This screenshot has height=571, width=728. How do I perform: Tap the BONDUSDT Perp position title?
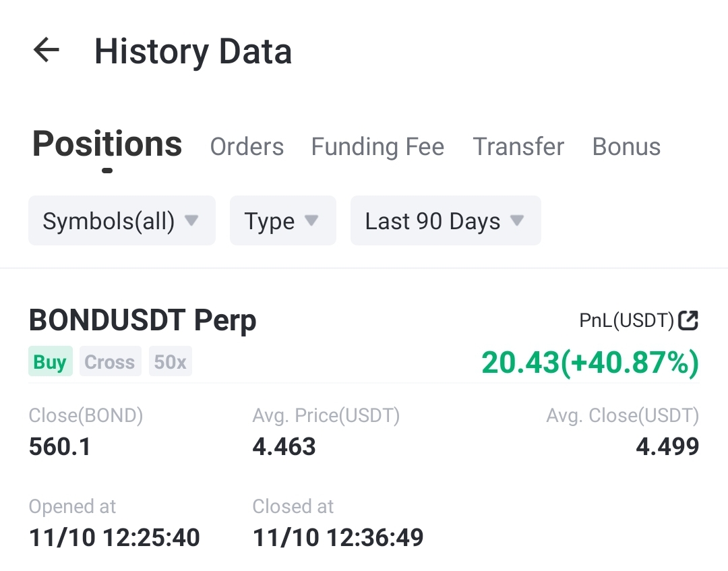pyautogui.click(x=142, y=320)
